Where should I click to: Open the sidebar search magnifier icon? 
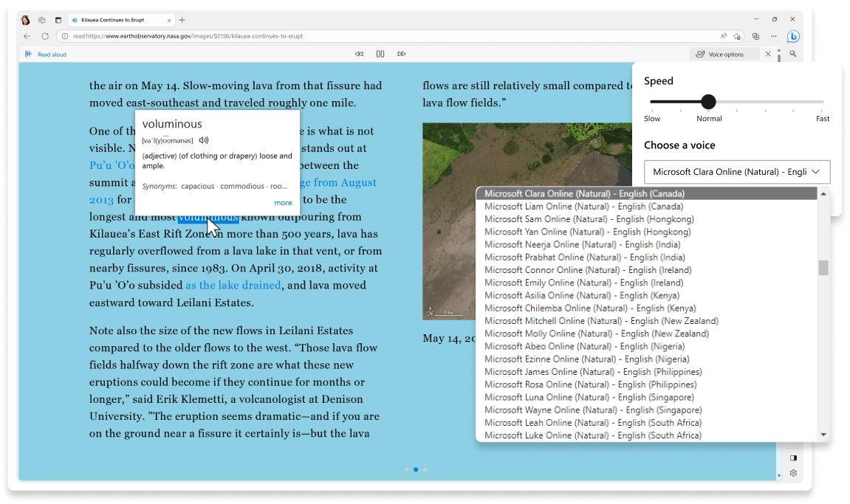[793, 54]
